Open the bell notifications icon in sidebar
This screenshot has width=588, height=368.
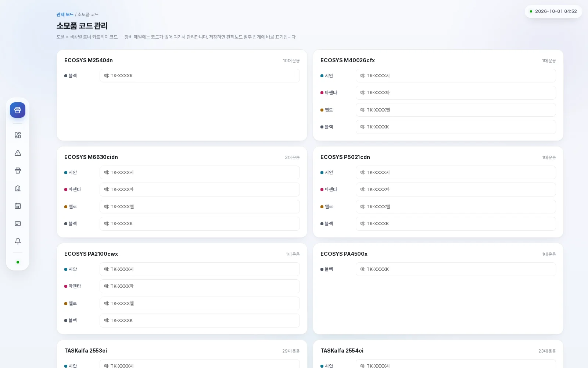[18, 241]
